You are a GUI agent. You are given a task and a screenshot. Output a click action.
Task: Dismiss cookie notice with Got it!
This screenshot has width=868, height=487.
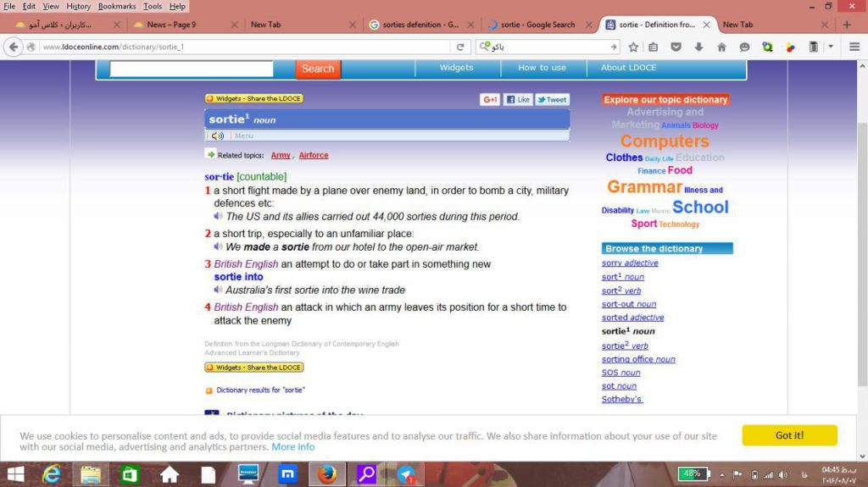(x=789, y=435)
